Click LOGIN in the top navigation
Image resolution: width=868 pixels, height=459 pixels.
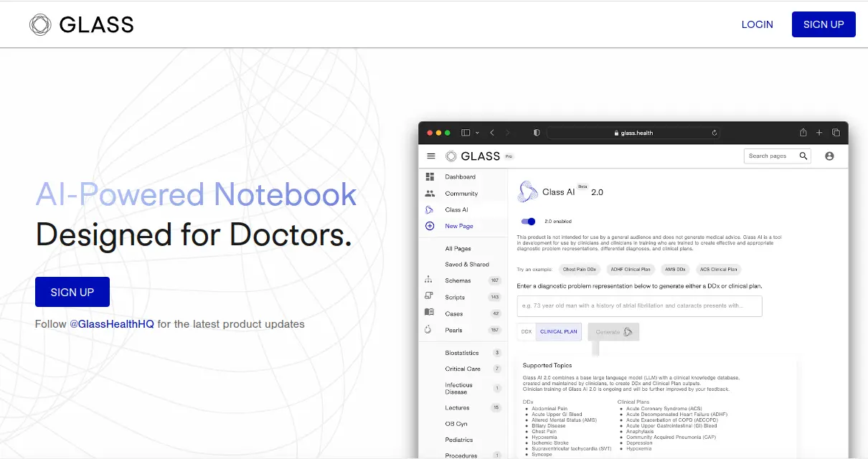tap(757, 24)
